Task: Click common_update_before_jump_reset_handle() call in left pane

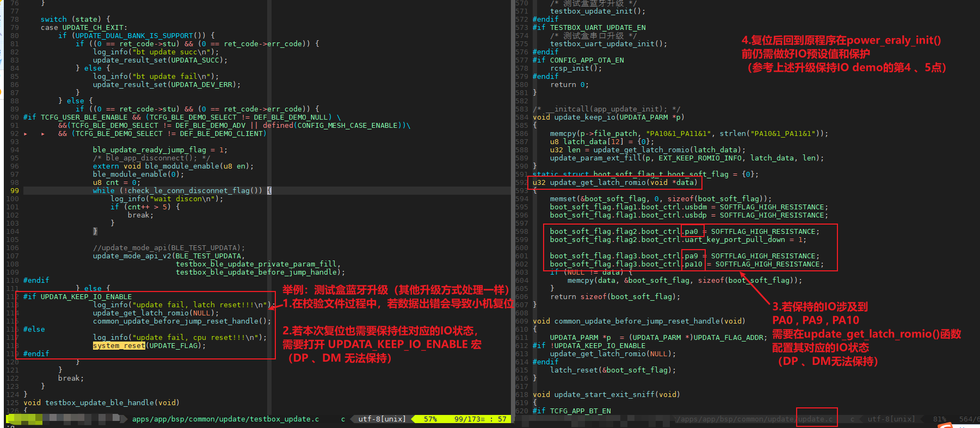Action: tap(182, 321)
